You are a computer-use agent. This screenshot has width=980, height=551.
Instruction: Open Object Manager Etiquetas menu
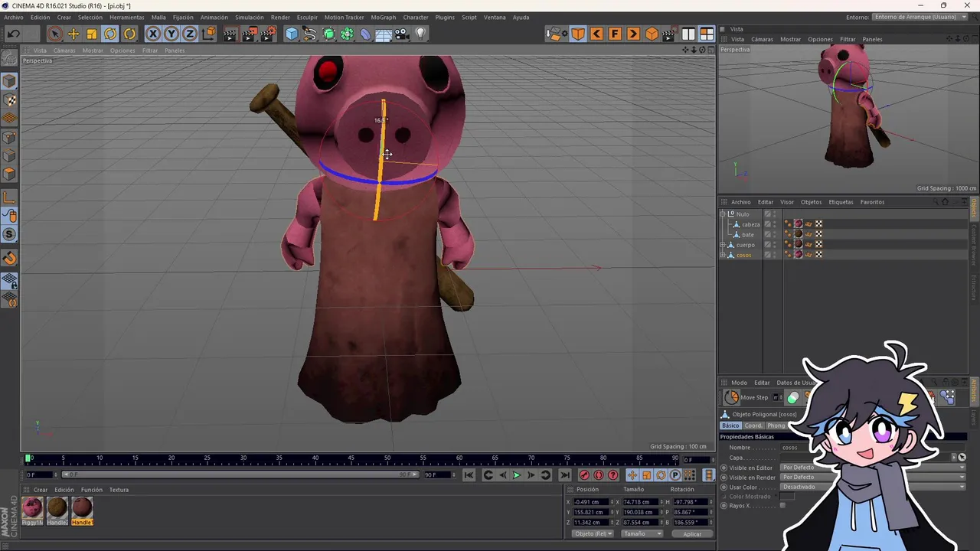click(x=841, y=202)
